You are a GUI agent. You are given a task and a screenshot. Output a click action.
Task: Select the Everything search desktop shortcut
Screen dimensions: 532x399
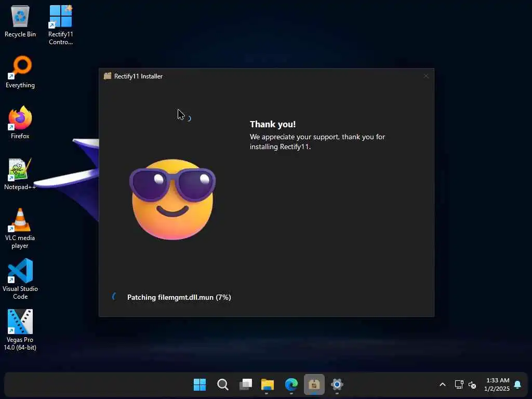pos(20,72)
